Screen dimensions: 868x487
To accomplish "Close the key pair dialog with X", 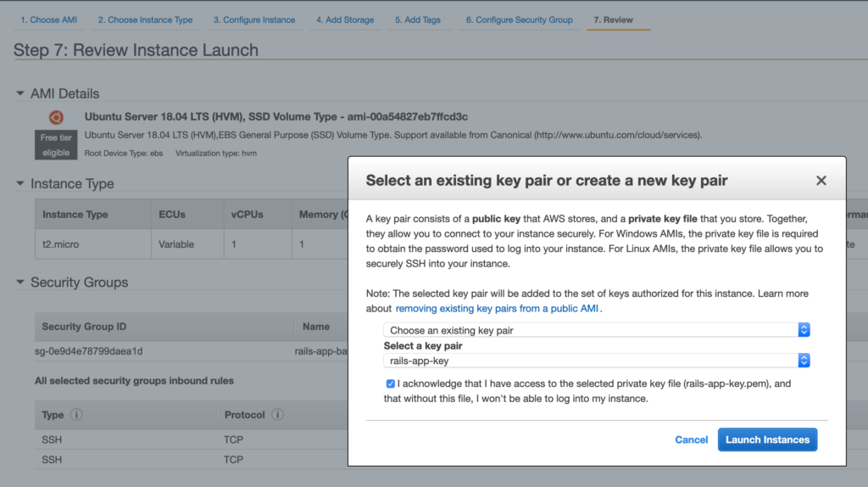I will (x=821, y=181).
